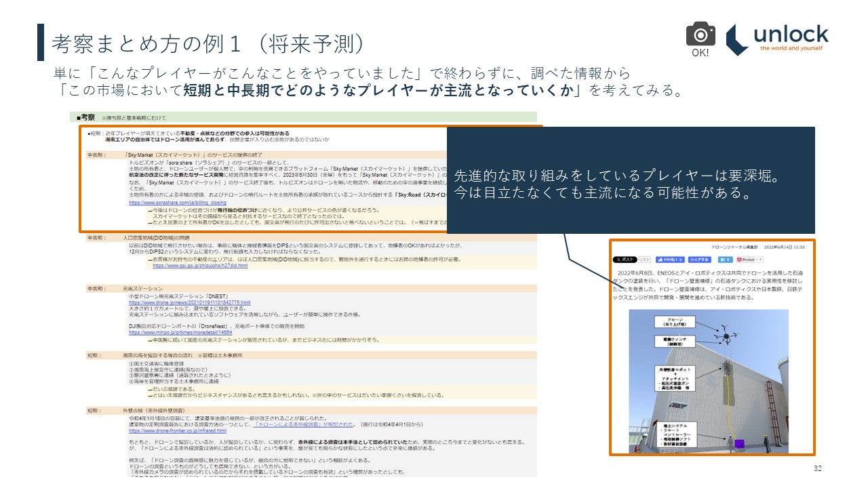The image size is (868, 488).
Task: Click the ■考察 green header bar
Action: pos(307,117)
